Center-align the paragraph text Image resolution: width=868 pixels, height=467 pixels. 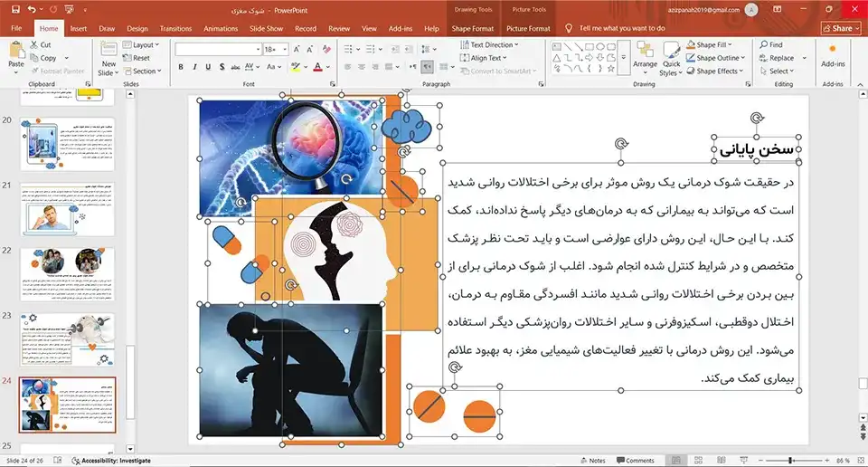(x=362, y=67)
